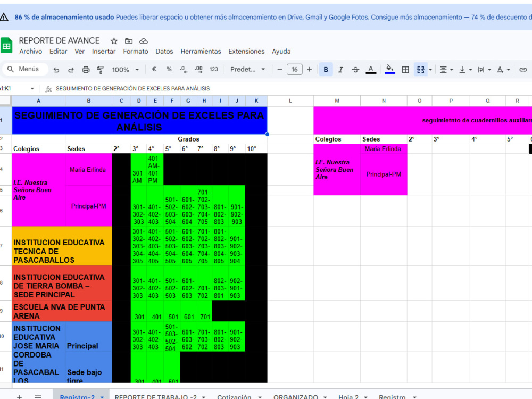This screenshot has height=399, width=532.
Task: Select the orange PASACABALLOS school cell
Action: 62,246
